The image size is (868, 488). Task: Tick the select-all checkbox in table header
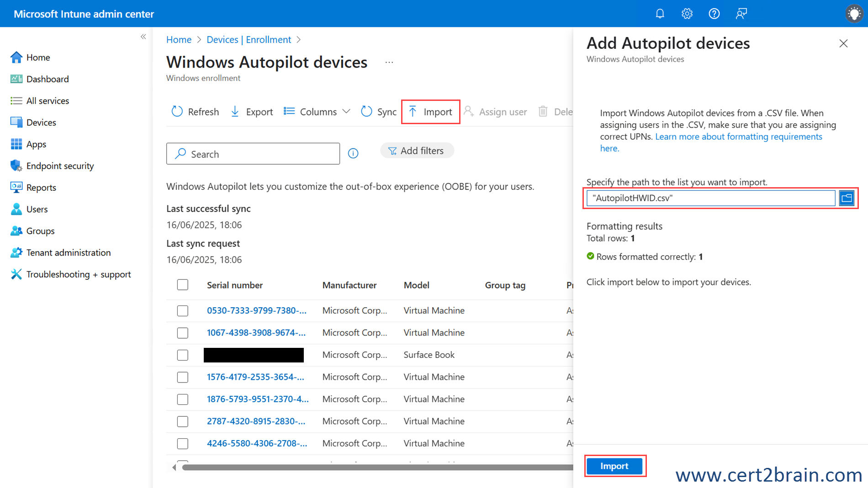click(183, 285)
